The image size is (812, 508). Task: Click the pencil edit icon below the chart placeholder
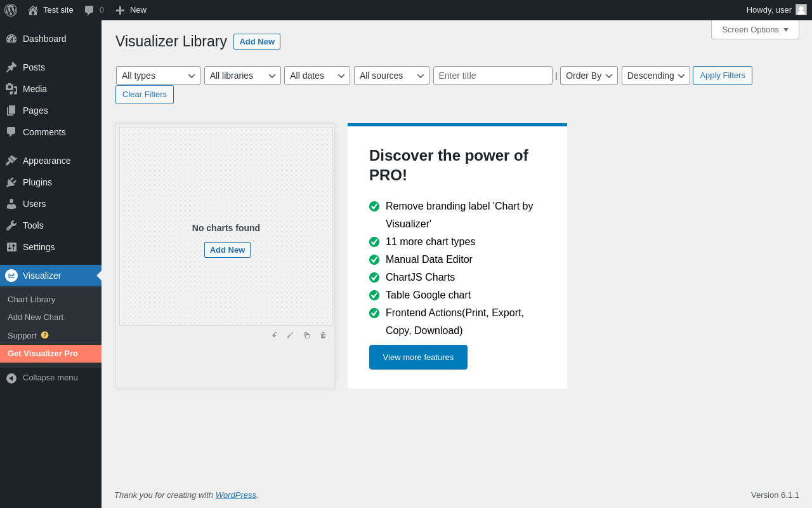click(x=291, y=335)
